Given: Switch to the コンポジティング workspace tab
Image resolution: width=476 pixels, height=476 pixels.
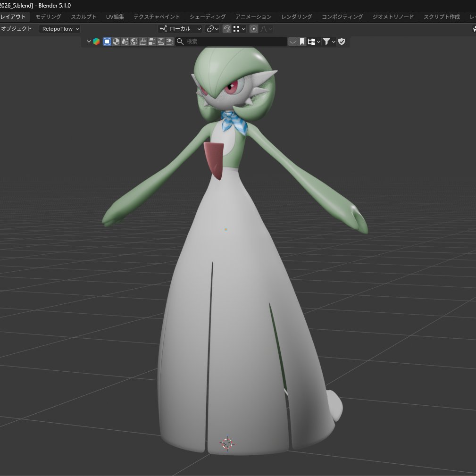Looking at the screenshot, I should pos(342,17).
